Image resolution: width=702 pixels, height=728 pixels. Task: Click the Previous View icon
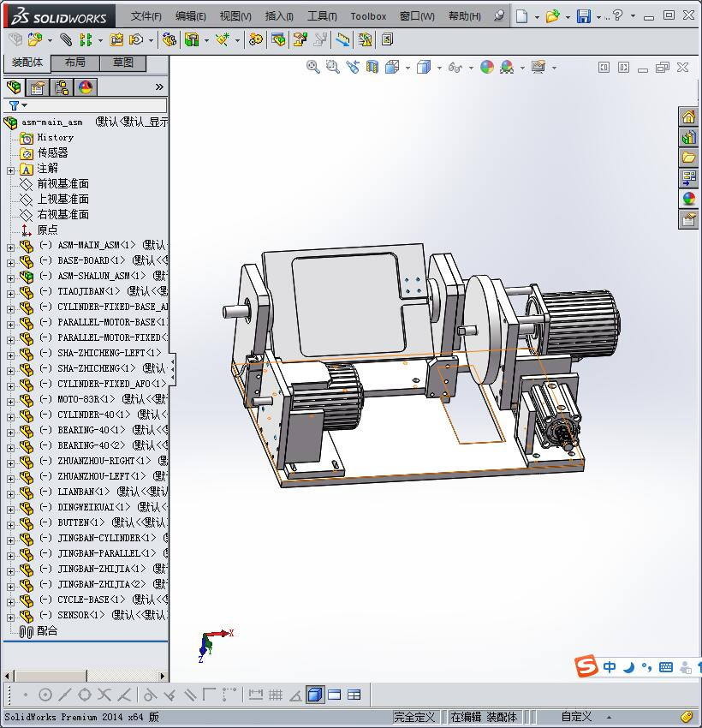353,68
